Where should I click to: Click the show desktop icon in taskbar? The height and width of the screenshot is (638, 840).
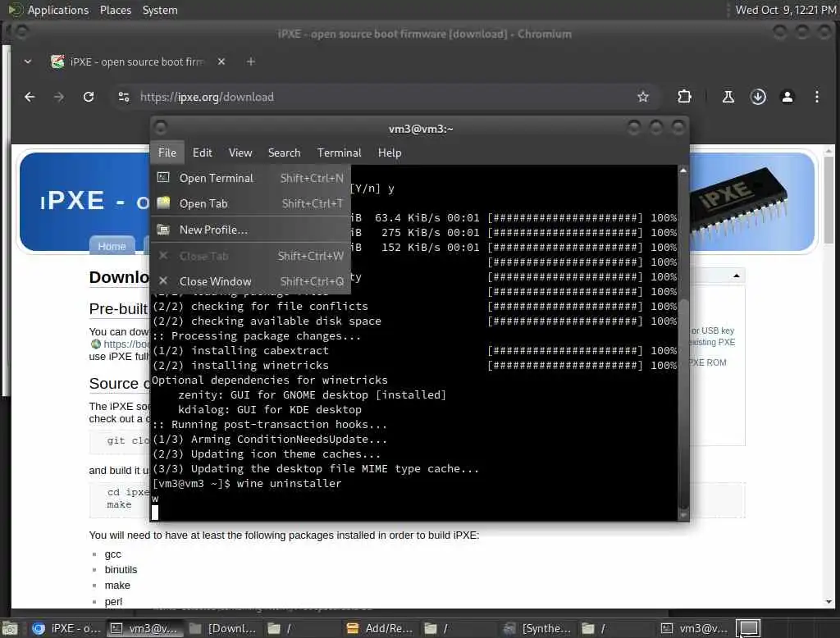[x=10, y=628]
